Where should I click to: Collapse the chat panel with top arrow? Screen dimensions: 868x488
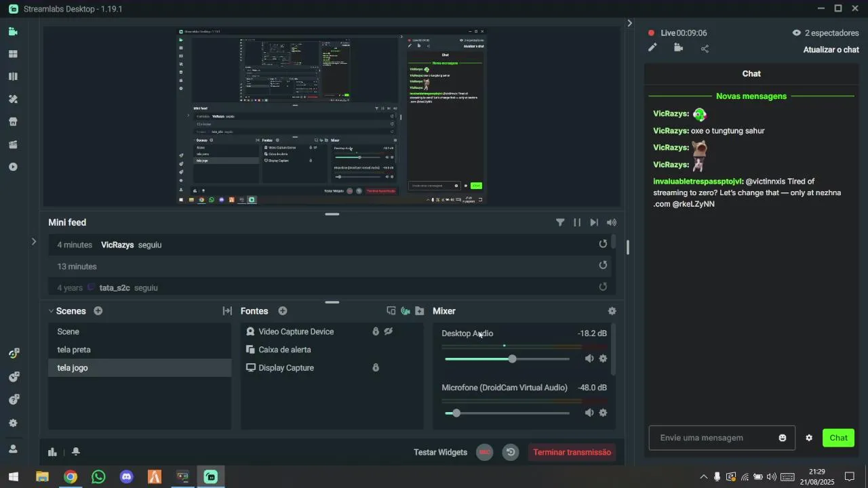tap(630, 23)
